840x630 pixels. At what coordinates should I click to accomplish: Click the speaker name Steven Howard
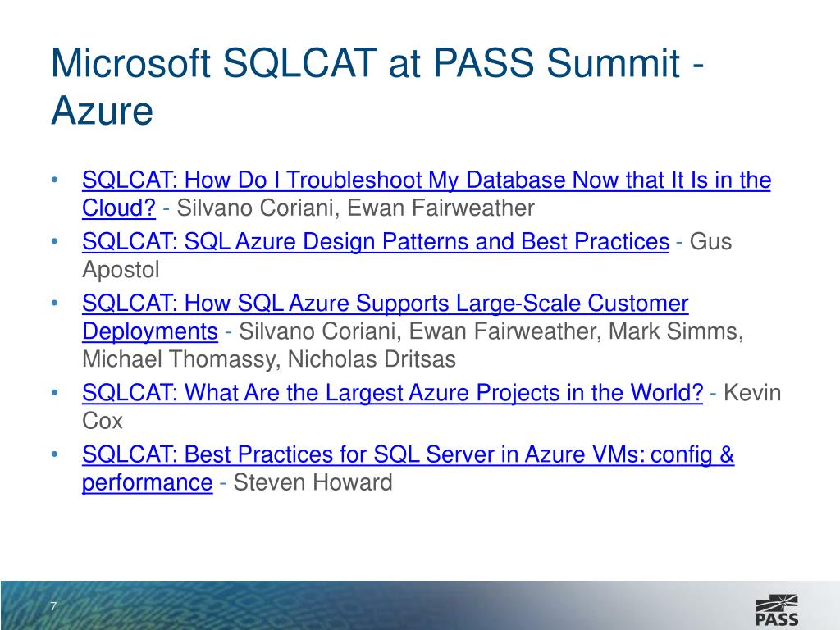click(313, 482)
